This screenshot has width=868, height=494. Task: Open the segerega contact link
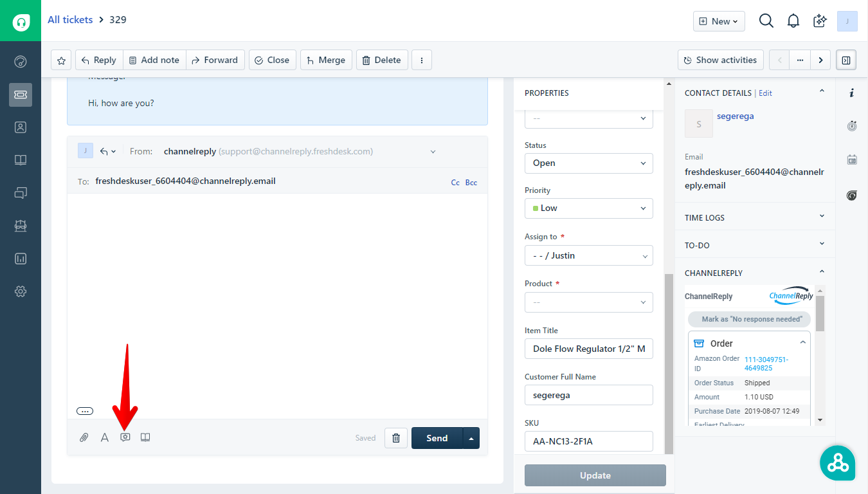tap(736, 116)
